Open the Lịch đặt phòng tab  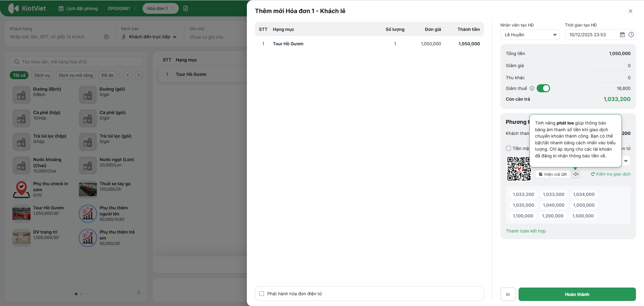[x=78, y=8]
